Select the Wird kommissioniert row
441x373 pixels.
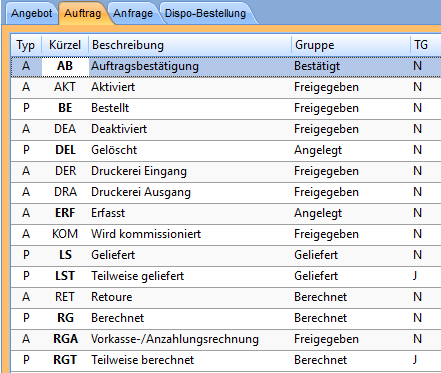click(x=226, y=234)
